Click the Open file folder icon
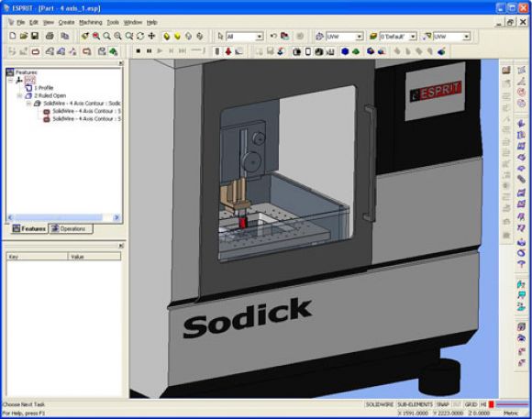Image resolution: width=532 pixels, height=419 pixels. tap(24, 36)
